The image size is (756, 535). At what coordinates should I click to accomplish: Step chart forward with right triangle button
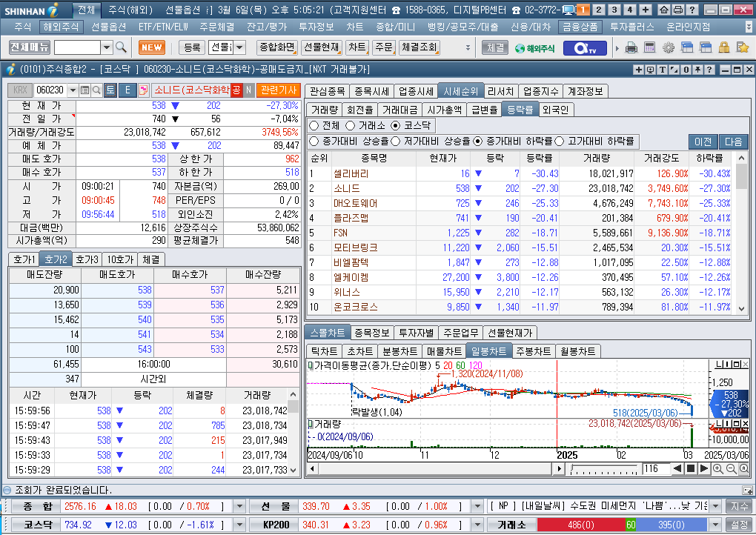[x=703, y=468]
